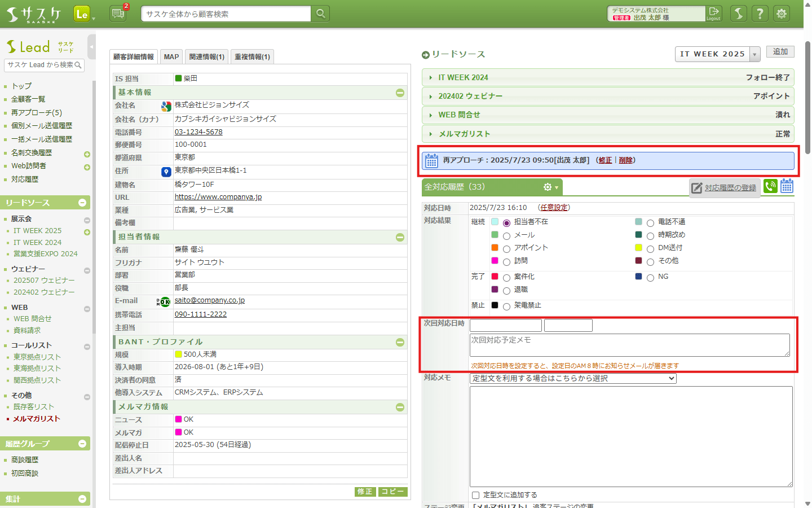Image resolution: width=812 pixels, height=508 pixels.
Task: Click the Google search icon by company name
Action: pyautogui.click(x=166, y=106)
